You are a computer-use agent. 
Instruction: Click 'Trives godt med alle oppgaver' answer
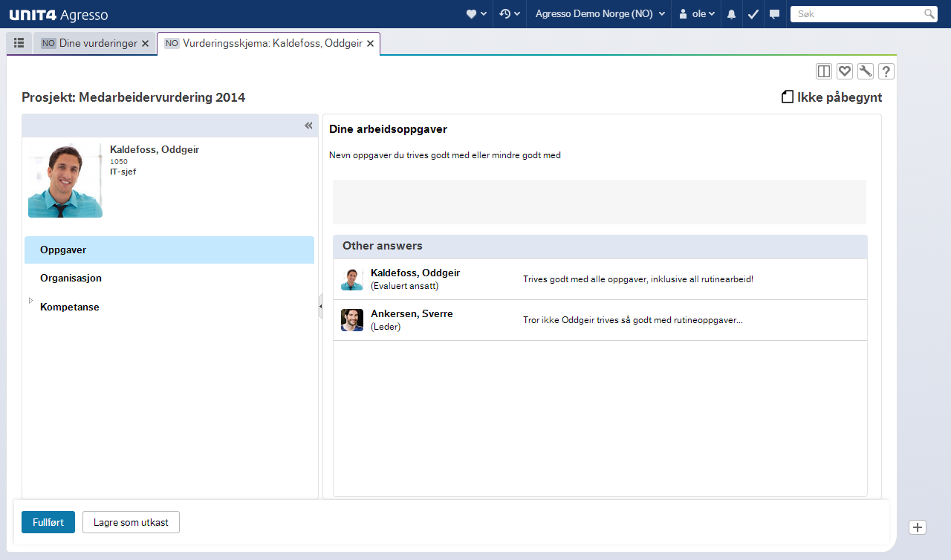pyautogui.click(x=638, y=279)
